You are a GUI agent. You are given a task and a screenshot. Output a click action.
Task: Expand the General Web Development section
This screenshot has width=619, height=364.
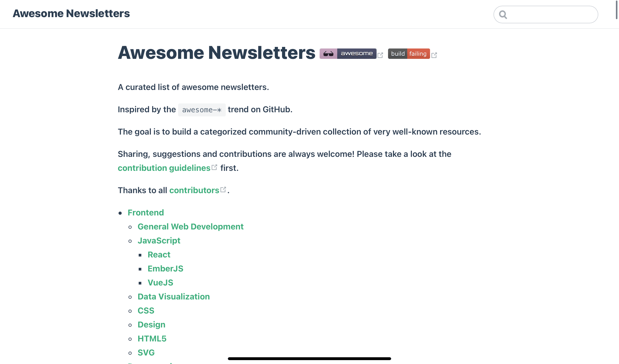190,226
